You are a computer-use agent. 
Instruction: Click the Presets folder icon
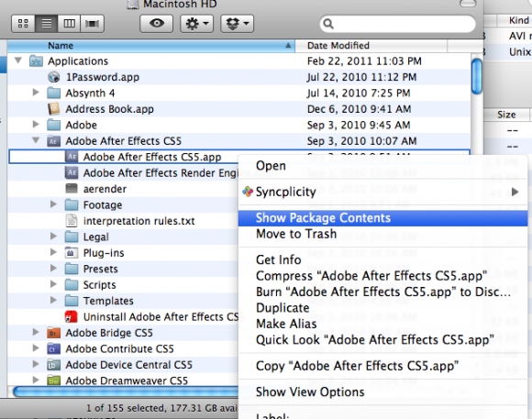coord(72,269)
